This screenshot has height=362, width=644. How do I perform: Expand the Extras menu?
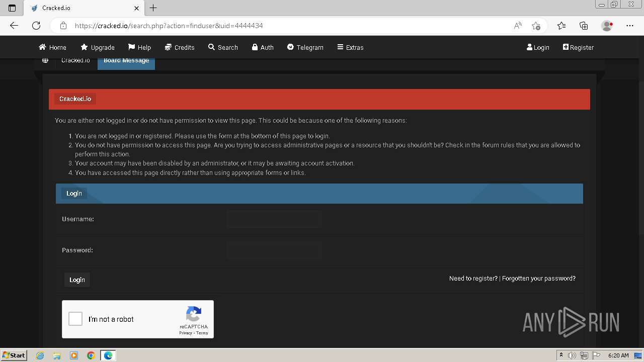click(350, 47)
